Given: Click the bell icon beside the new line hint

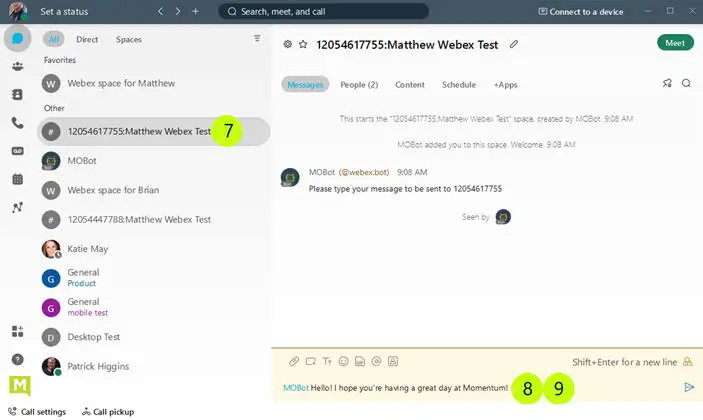Looking at the screenshot, I should tap(688, 362).
